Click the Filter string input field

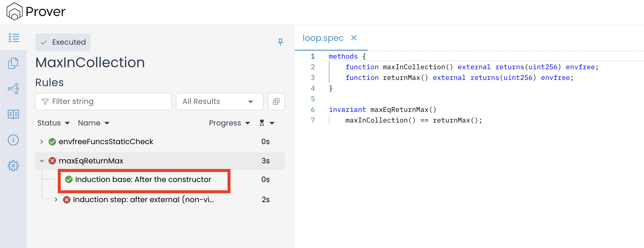104,102
